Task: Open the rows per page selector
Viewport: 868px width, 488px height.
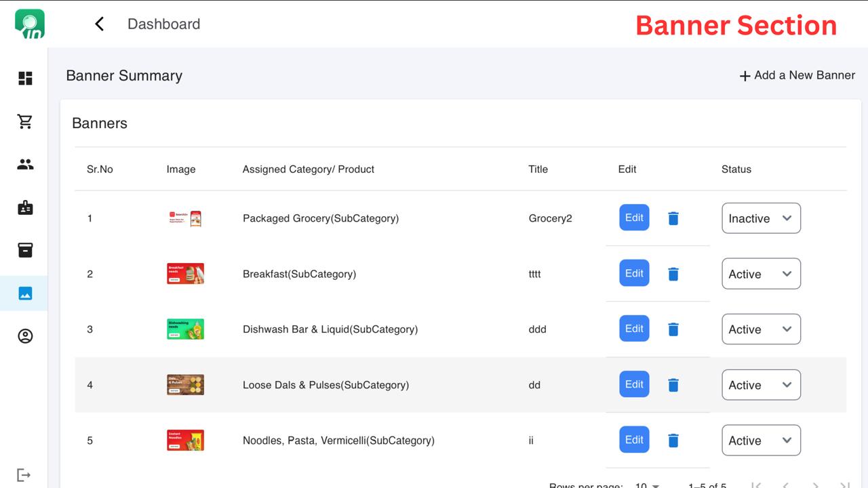Action: pyautogui.click(x=648, y=485)
